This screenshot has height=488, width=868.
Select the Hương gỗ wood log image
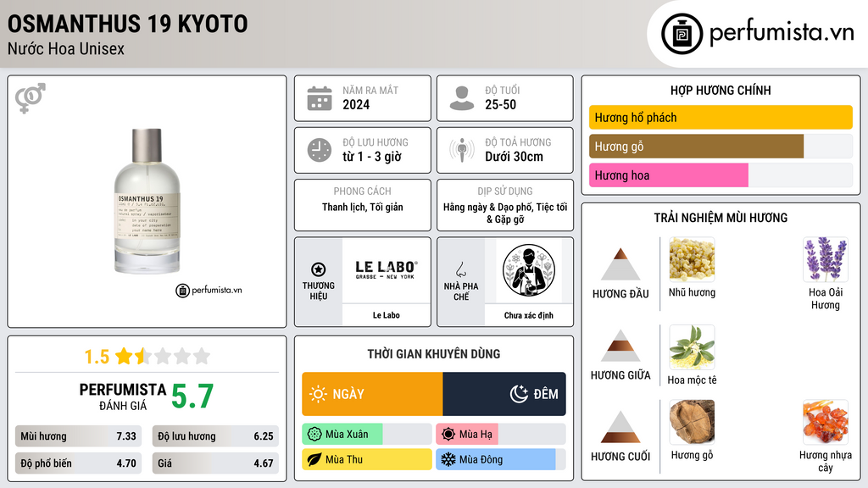pos(692,422)
